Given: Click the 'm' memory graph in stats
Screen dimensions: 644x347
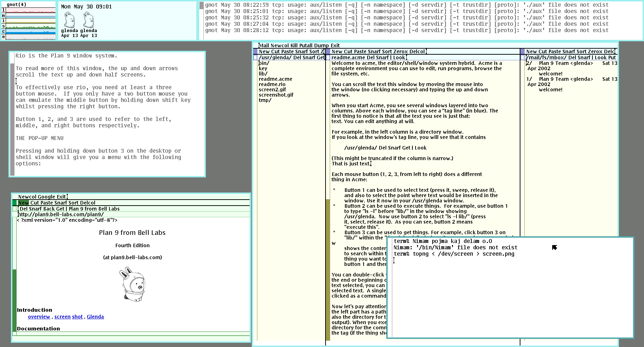Looking at the screenshot, I should point(31,16).
